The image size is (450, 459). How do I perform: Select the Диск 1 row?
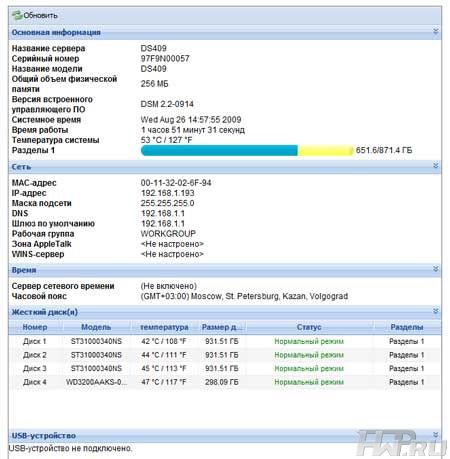(x=225, y=341)
